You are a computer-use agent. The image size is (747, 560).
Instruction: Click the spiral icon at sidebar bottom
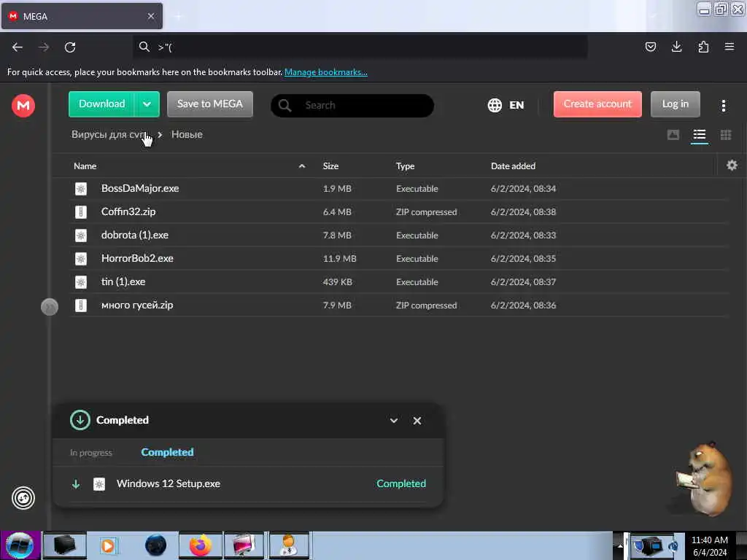click(x=23, y=498)
